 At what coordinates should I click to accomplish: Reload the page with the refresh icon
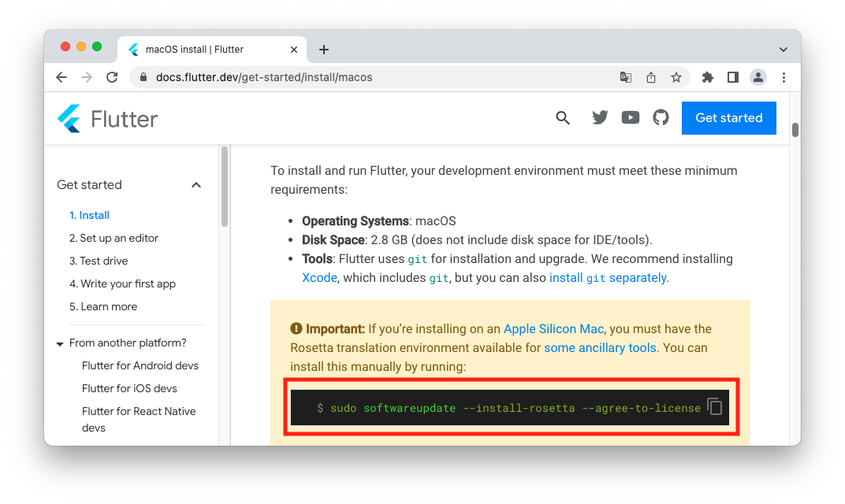(x=112, y=77)
